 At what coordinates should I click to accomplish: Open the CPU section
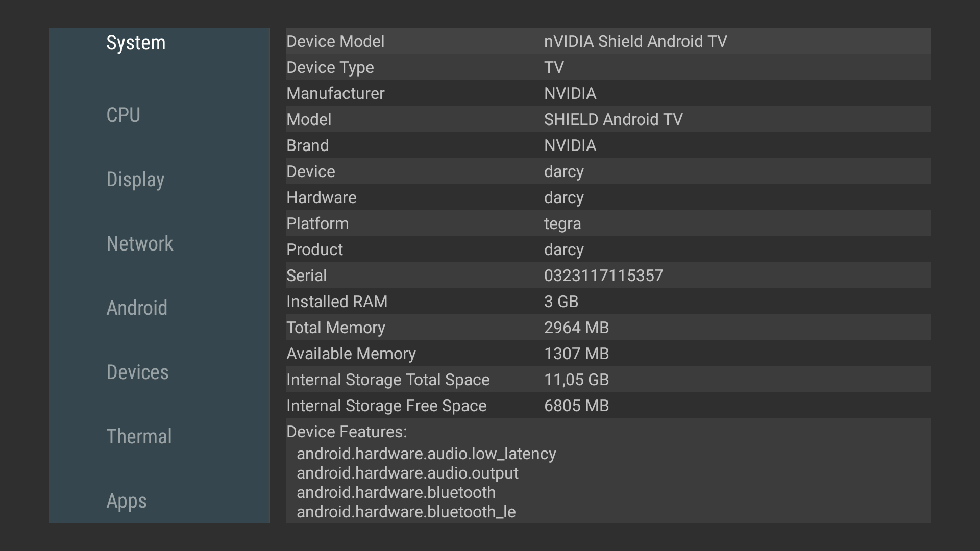123,115
